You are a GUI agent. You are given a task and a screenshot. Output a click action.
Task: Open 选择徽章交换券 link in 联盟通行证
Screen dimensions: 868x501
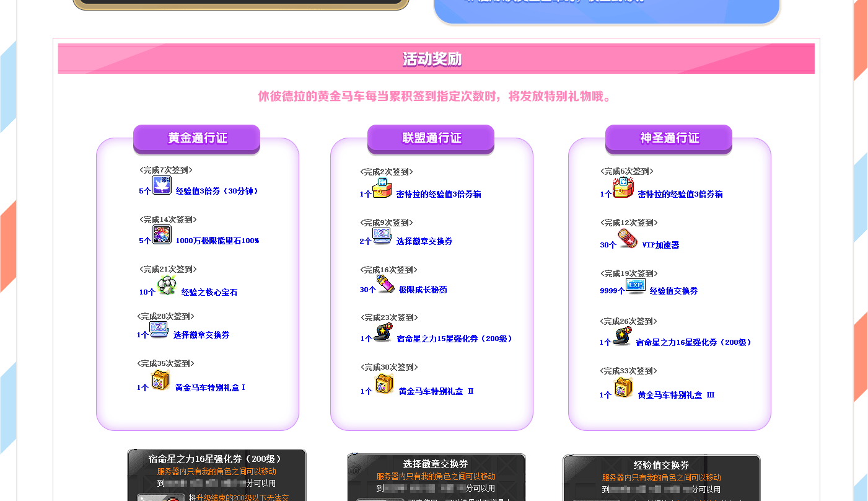click(424, 241)
